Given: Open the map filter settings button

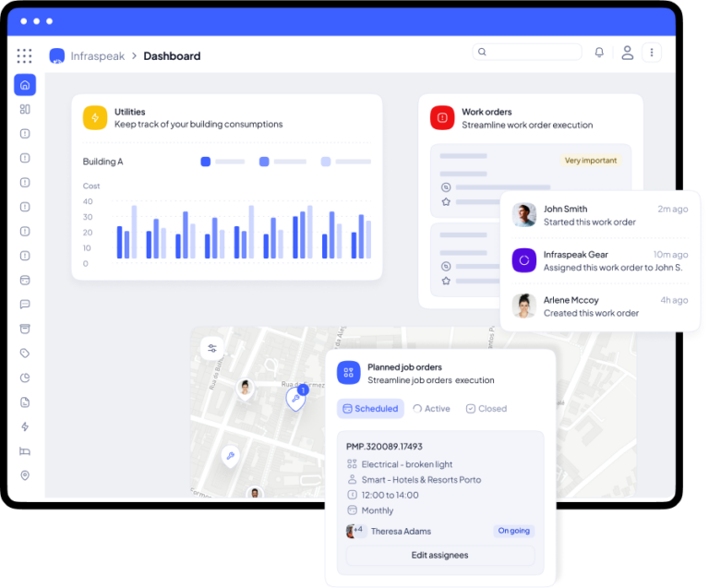Looking at the screenshot, I should [x=212, y=348].
